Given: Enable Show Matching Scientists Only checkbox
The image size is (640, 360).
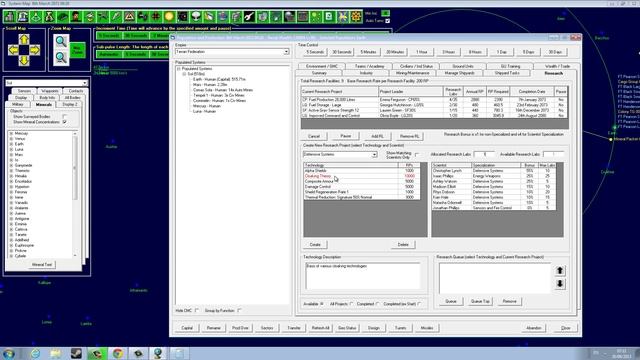Looking at the screenshot, I should 416,155.
